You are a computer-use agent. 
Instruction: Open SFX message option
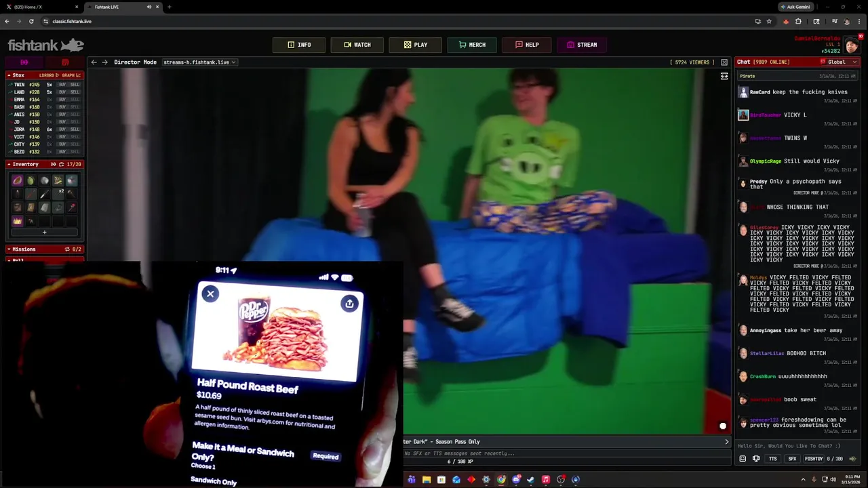tap(792, 459)
